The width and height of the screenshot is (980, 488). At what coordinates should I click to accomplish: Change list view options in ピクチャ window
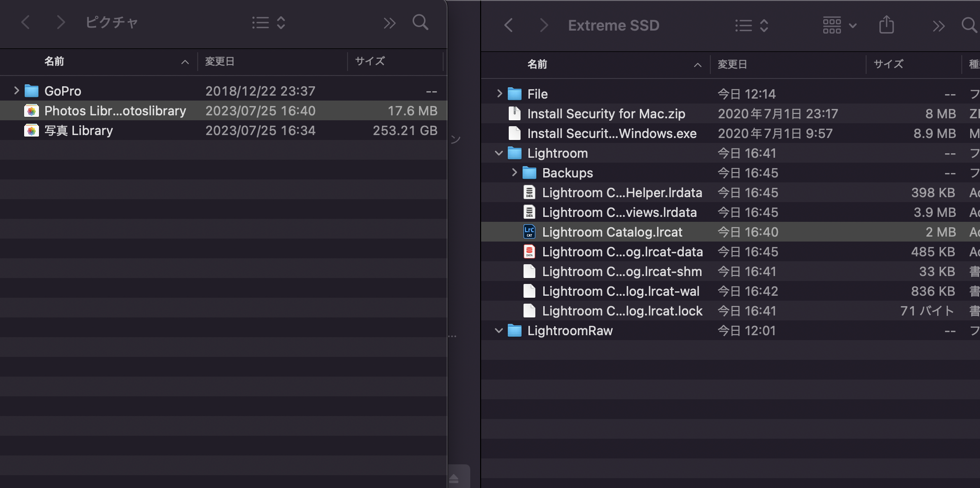(269, 23)
